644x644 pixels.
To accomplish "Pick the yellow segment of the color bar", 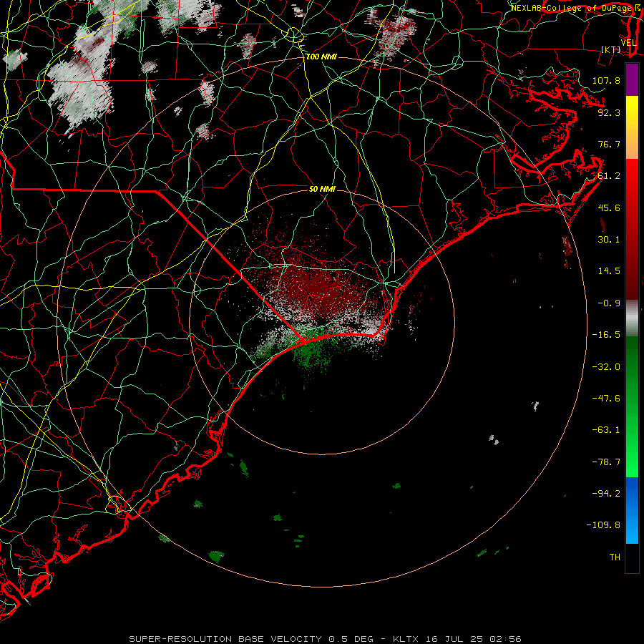I will 632,127.
